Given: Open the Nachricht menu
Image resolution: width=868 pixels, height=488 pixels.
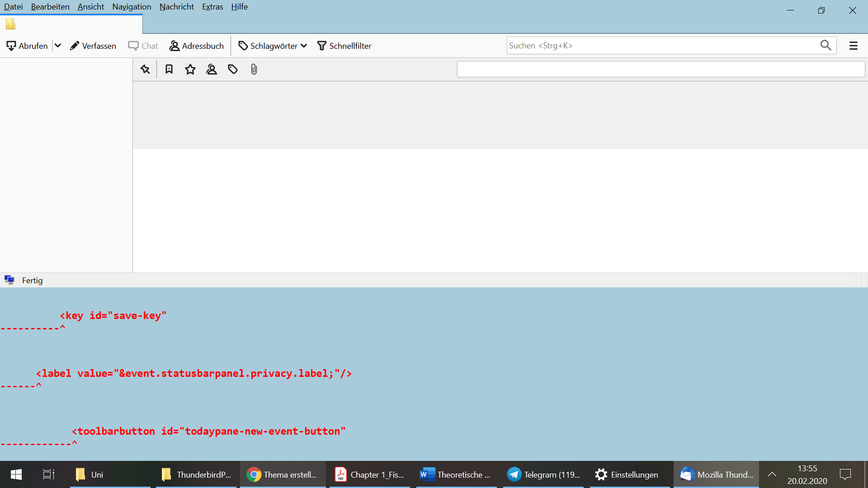Looking at the screenshot, I should (x=176, y=7).
